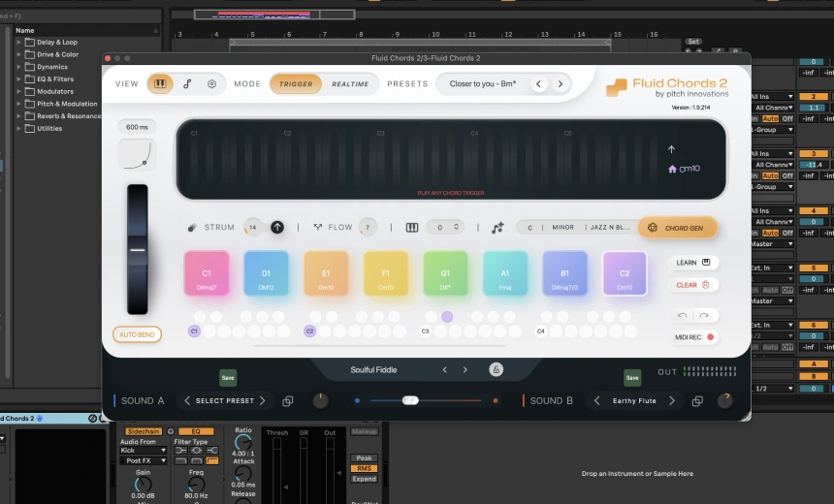Open the settings gear view
Image resolution: width=834 pixels, height=504 pixels.
(211, 84)
